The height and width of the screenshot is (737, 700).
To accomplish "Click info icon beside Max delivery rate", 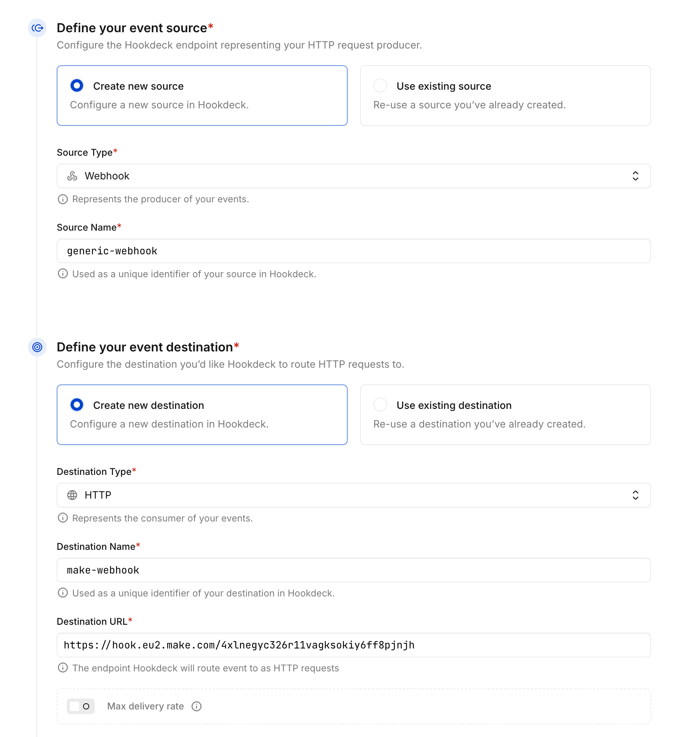I will [197, 706].
